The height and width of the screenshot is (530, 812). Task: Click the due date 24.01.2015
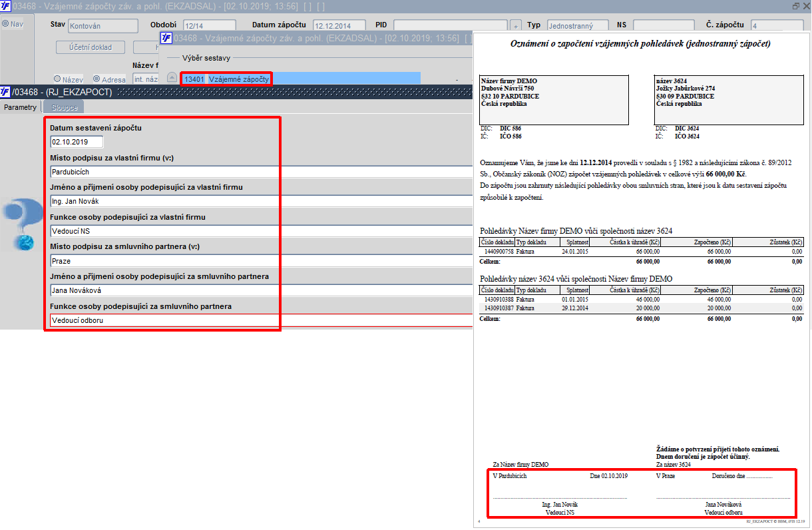pos(575,252)
